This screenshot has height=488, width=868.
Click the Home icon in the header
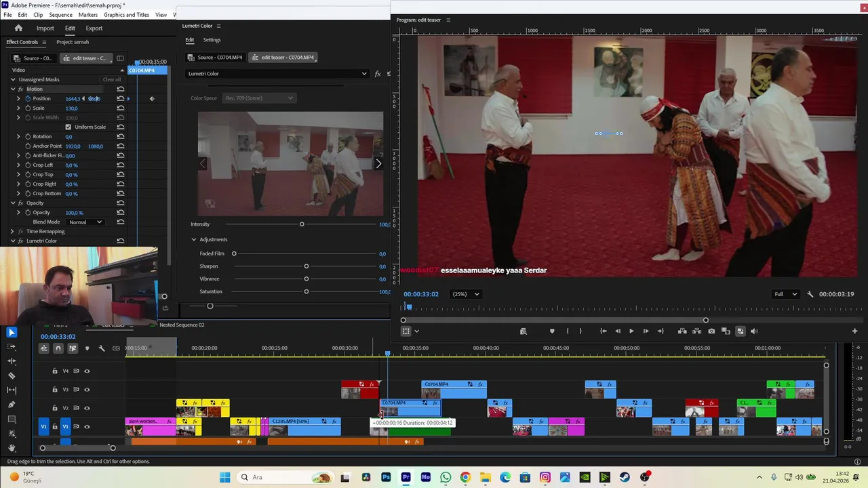point(18,28)
